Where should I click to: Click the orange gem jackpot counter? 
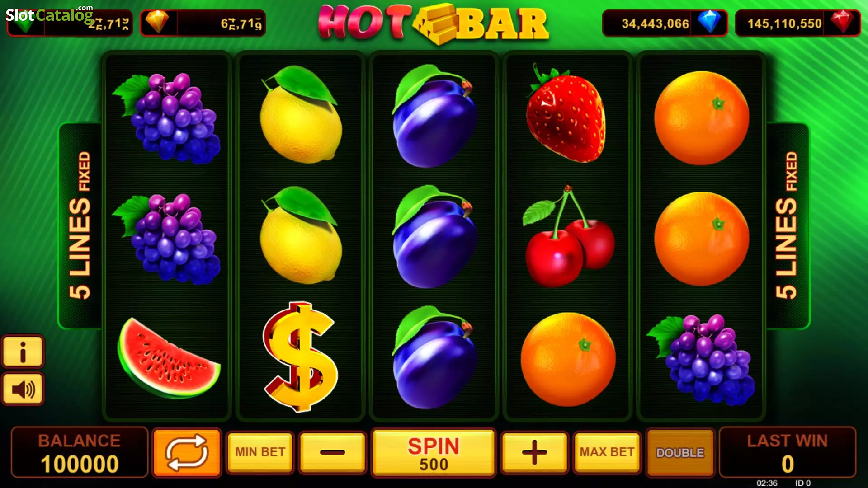click(203, 23)
